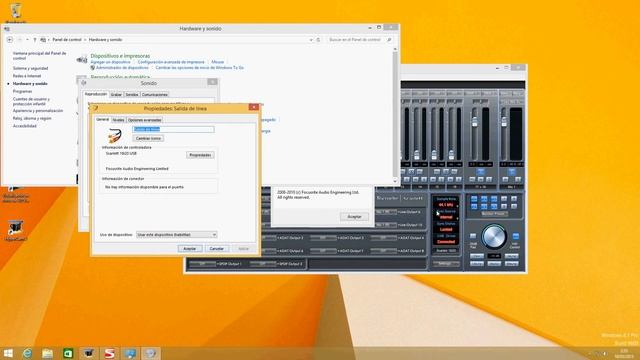
Task: Open File Explorer from the taskbar
Action: [x=47, y=353]
